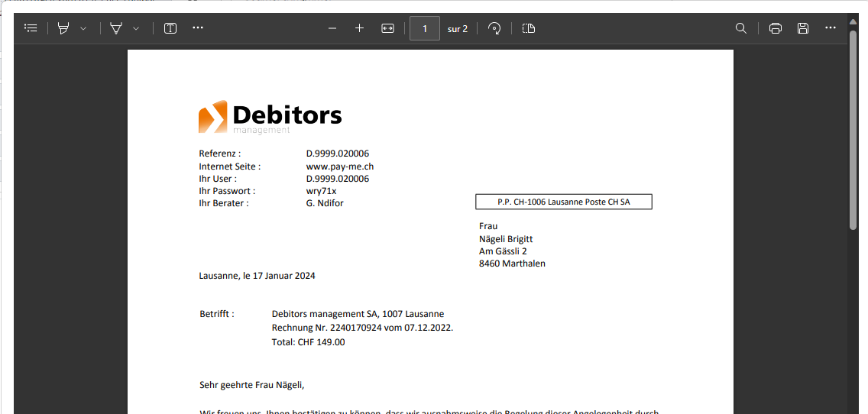The height and width of the screenshot is (414, 868).
Task: Click the page number input field
Action: [x=425, y=28]
